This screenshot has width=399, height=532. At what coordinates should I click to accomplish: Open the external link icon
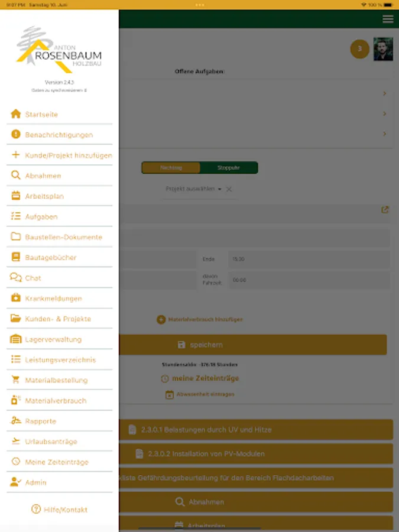point(385,210)
